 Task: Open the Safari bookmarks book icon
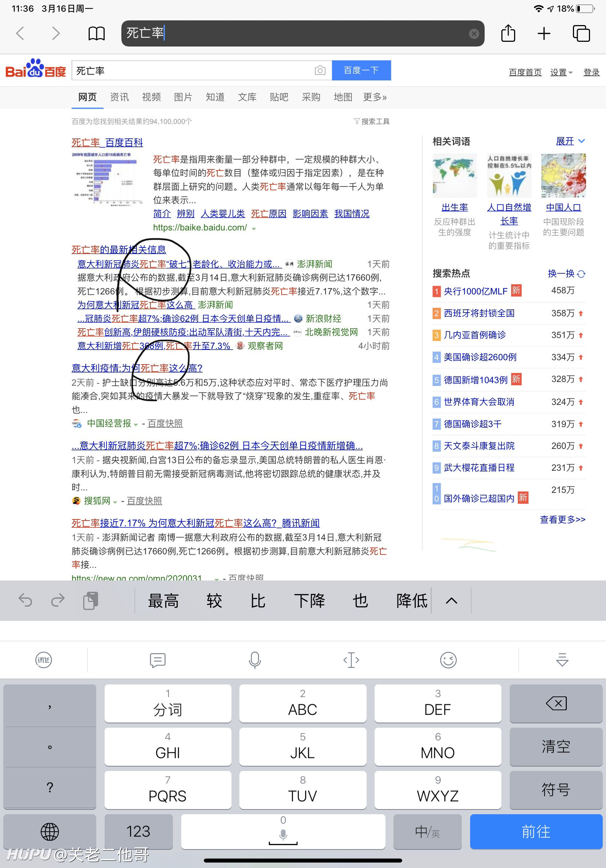96,34
